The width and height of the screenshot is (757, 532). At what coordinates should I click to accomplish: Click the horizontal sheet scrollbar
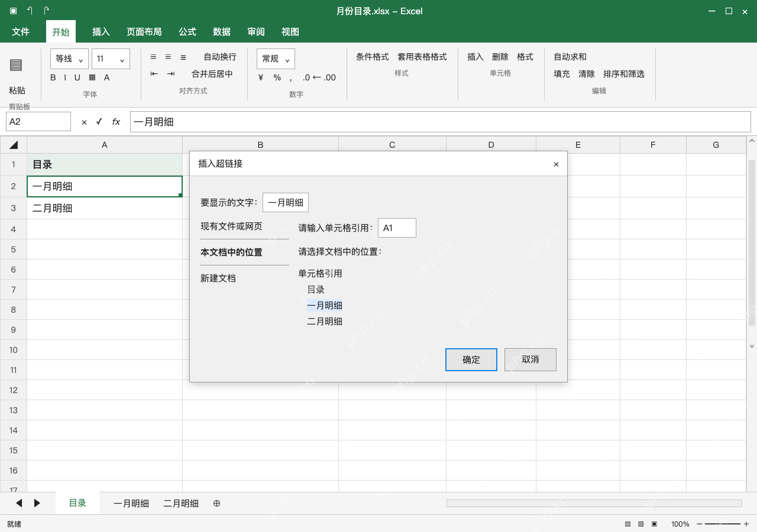(594, 503)
